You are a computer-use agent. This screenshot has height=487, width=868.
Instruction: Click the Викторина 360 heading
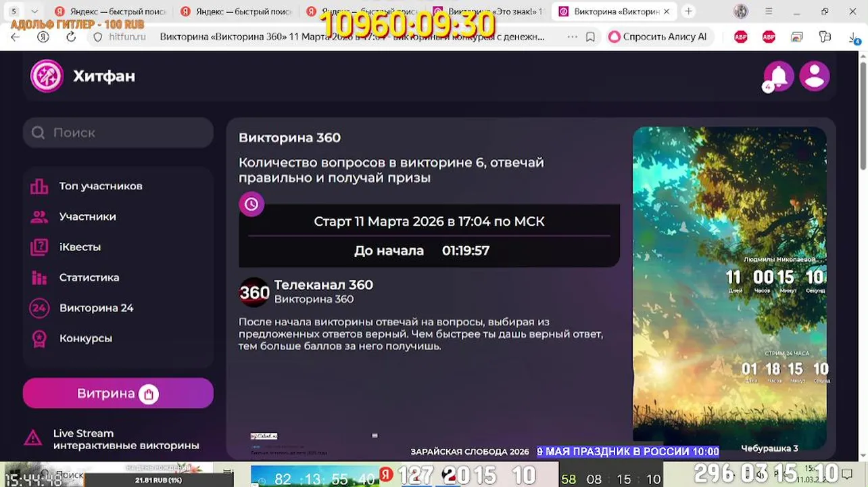click(289, 137)
